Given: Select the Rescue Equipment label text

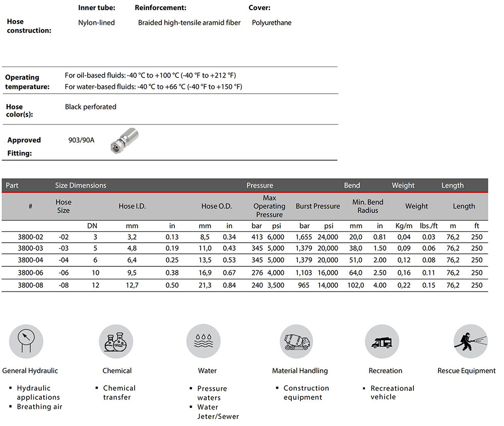Looking at the screenshot, I should [x=466, y=371].
